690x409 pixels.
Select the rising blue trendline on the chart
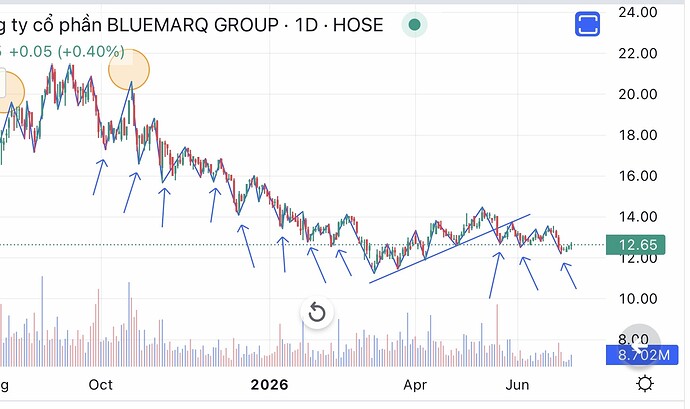450,248
